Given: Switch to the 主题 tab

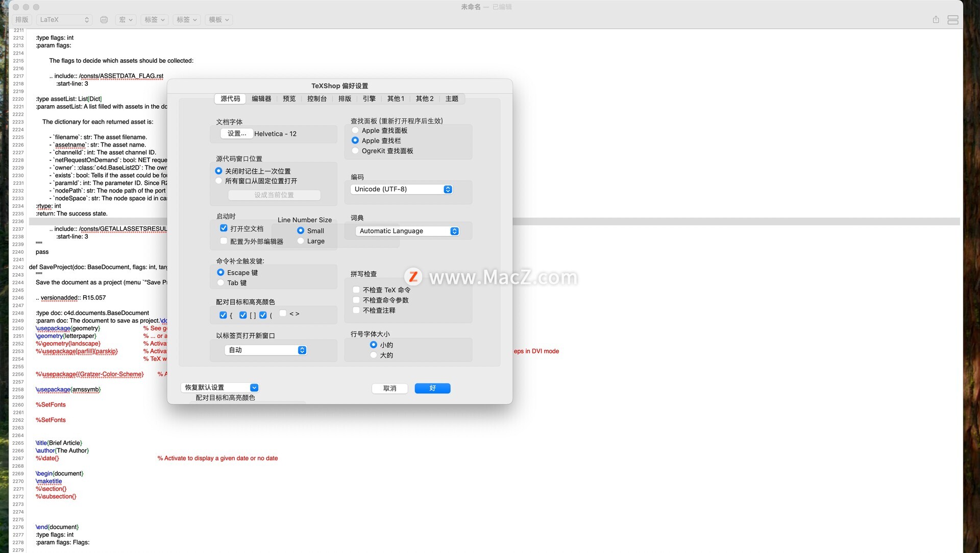Looking at the screenshot, I should [x=452, y=99].
